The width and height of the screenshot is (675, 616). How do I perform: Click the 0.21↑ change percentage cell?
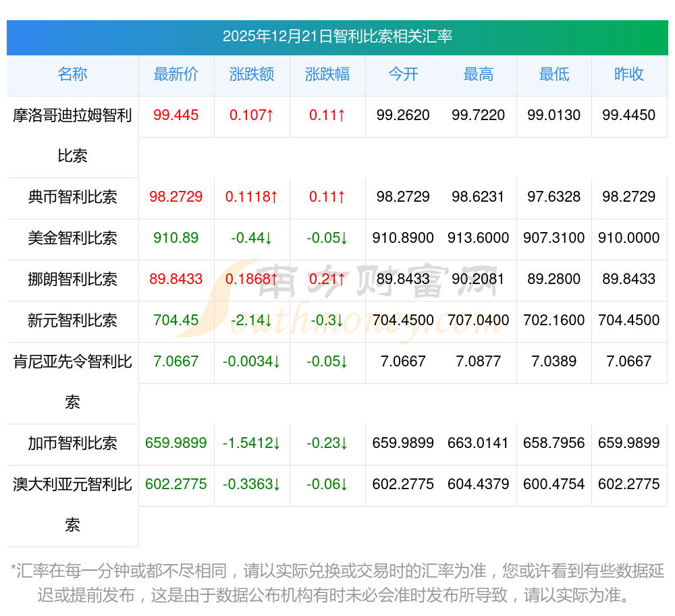pyautogui.click(x=327, y=279)
